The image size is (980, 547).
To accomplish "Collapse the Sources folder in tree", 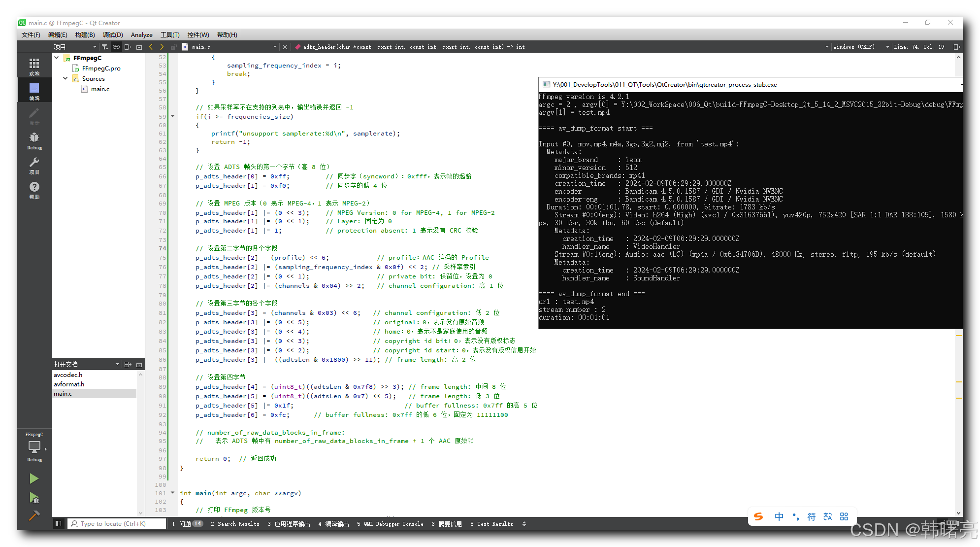I will click(65, 78).
